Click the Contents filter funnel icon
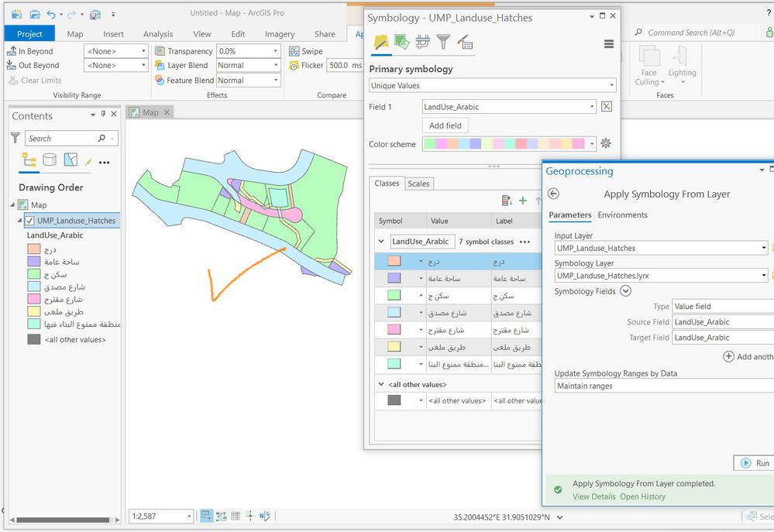The width and height of the screenshot is (774, 532). 15,138
